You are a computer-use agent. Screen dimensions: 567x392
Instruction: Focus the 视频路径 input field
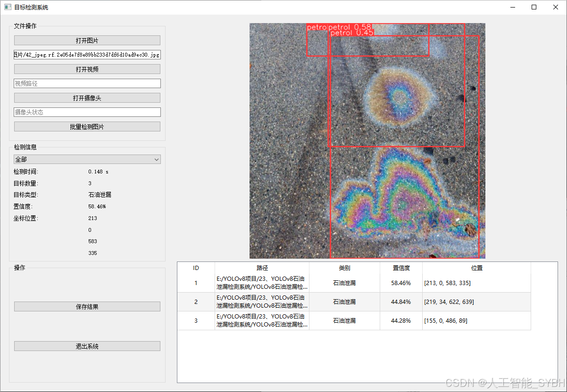coord(87,83)
